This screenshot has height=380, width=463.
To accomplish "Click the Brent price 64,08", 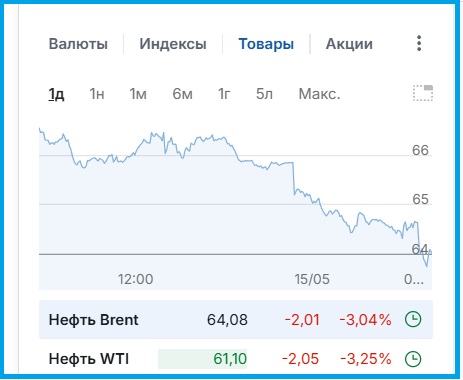I will [227, 320].
